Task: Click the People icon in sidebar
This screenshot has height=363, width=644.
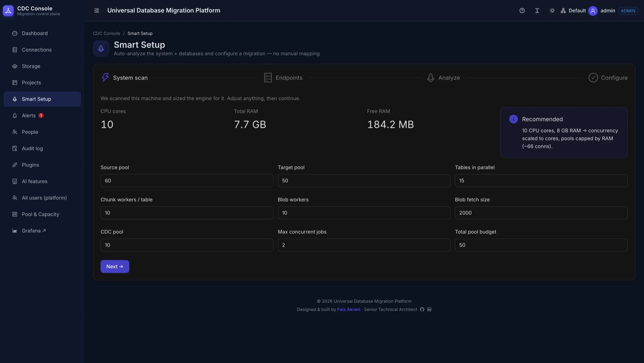Action: point(14,132)
